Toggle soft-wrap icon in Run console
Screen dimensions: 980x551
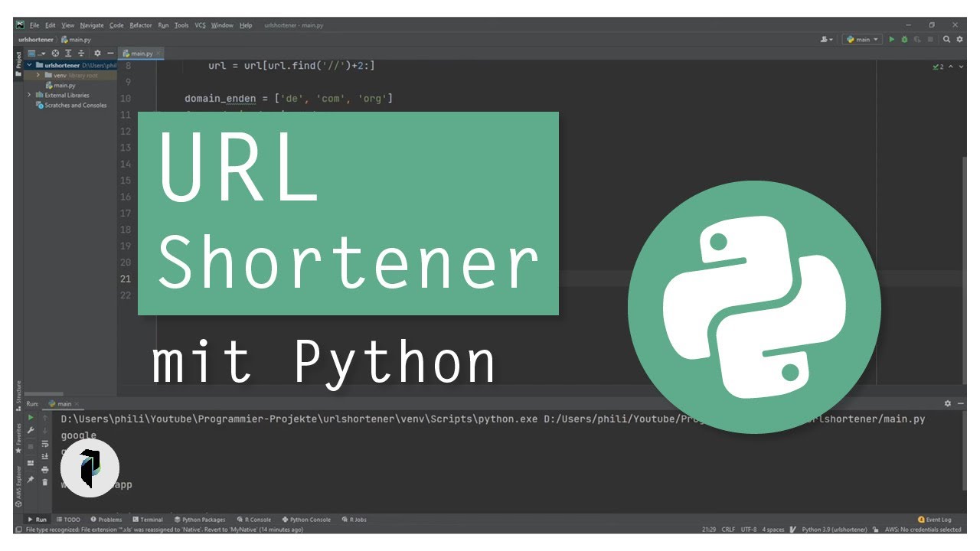(45, 444)
